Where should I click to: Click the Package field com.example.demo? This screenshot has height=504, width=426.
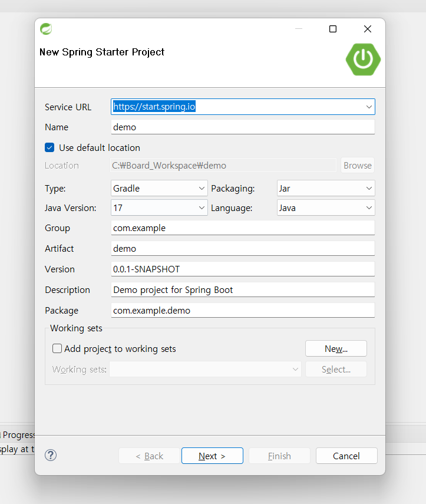(243, 310)
